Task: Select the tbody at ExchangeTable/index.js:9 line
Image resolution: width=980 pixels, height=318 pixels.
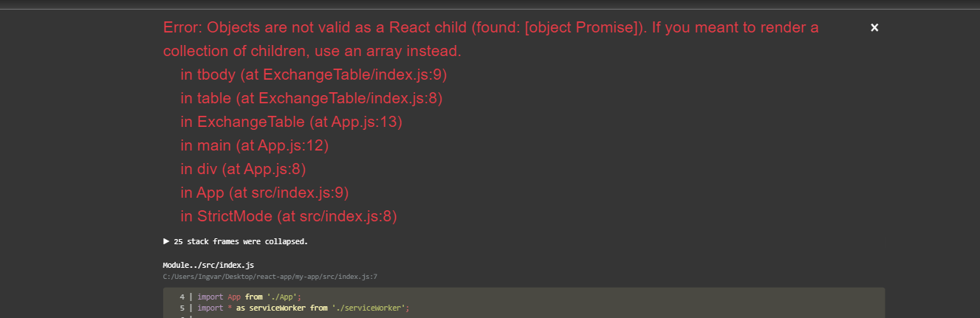Action: 313,75
